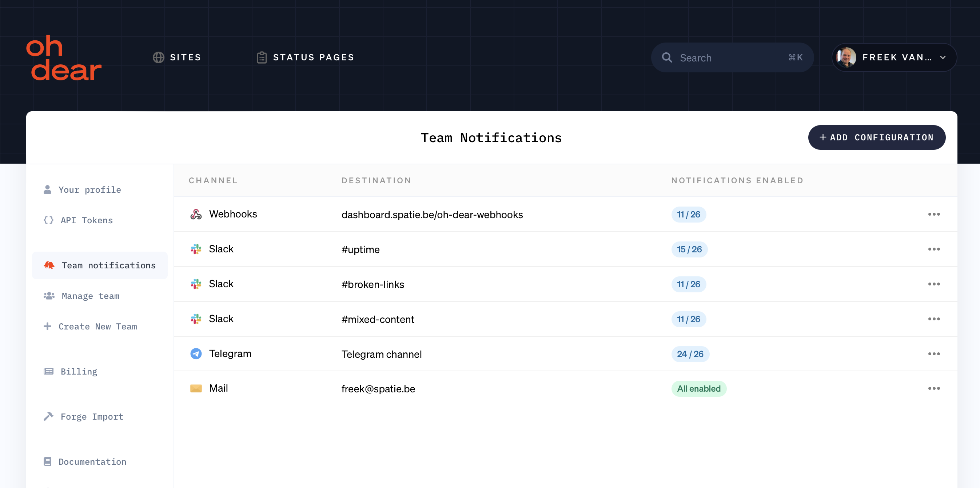980x488 pixels.
Task: Click the Slack icon in #broken-links row
Action: pos(196,284)
